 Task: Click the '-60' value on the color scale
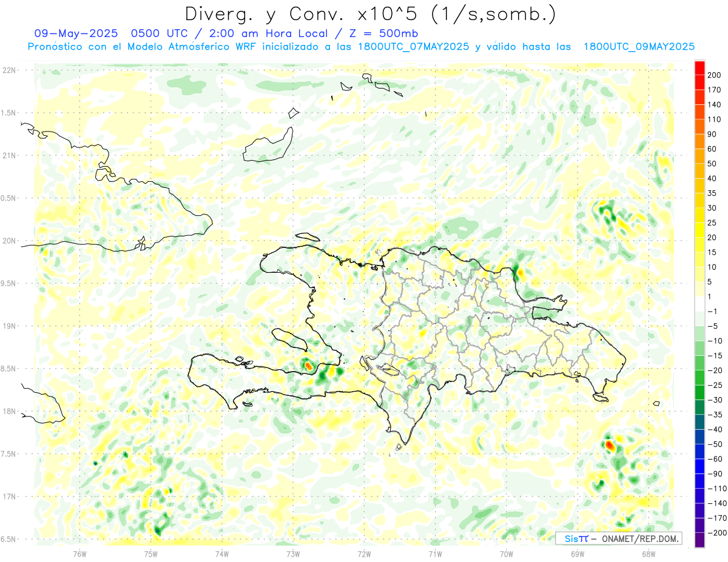click(715, 459)
